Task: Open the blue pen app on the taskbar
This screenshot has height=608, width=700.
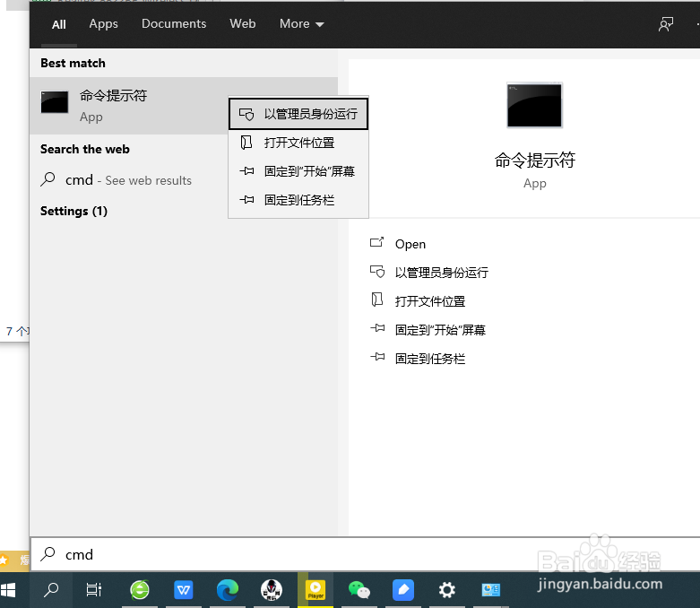Action: (x=403, y=590)
